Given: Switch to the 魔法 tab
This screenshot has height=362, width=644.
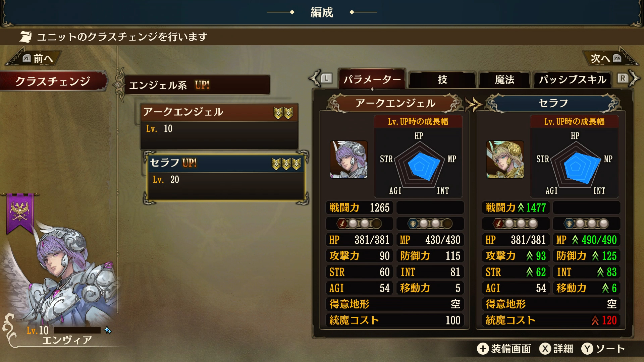Looking at the screenshot, I should pyautogui.click(x=504, y=80).
